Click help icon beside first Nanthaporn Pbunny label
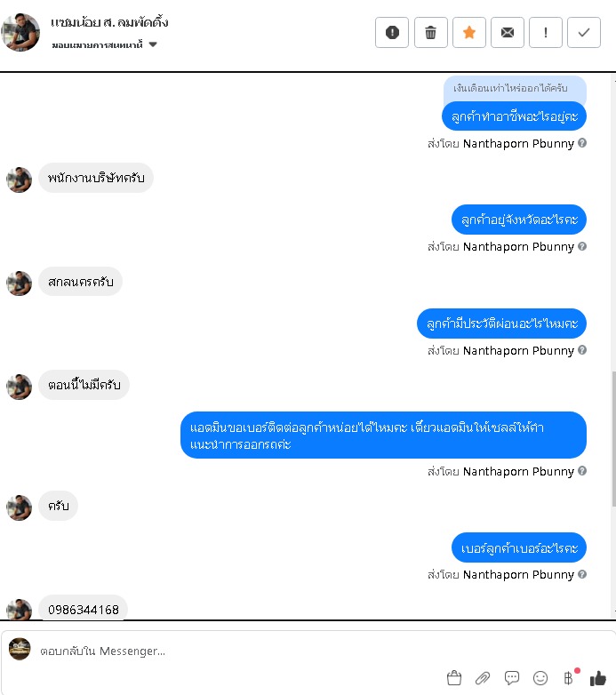 click(x=582, y=143)
